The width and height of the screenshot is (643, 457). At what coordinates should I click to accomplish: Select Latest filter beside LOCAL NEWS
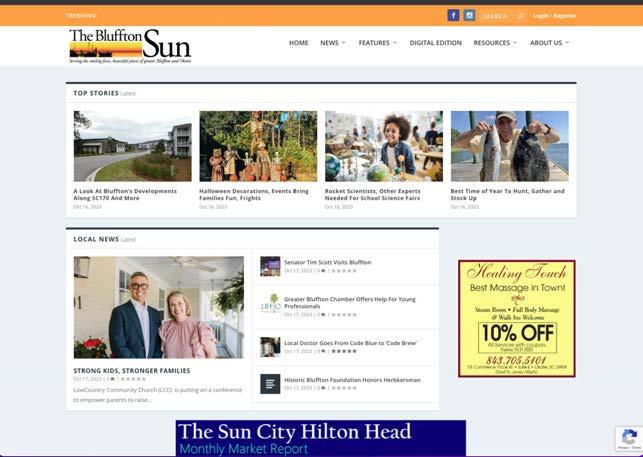coord(128,240)
